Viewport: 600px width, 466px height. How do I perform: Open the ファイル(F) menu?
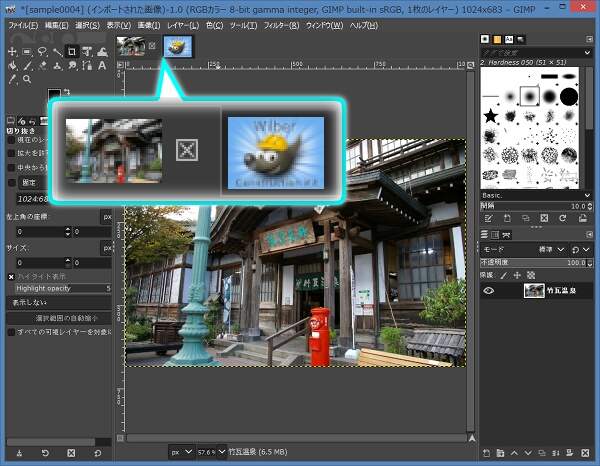[x=23, y=26]
